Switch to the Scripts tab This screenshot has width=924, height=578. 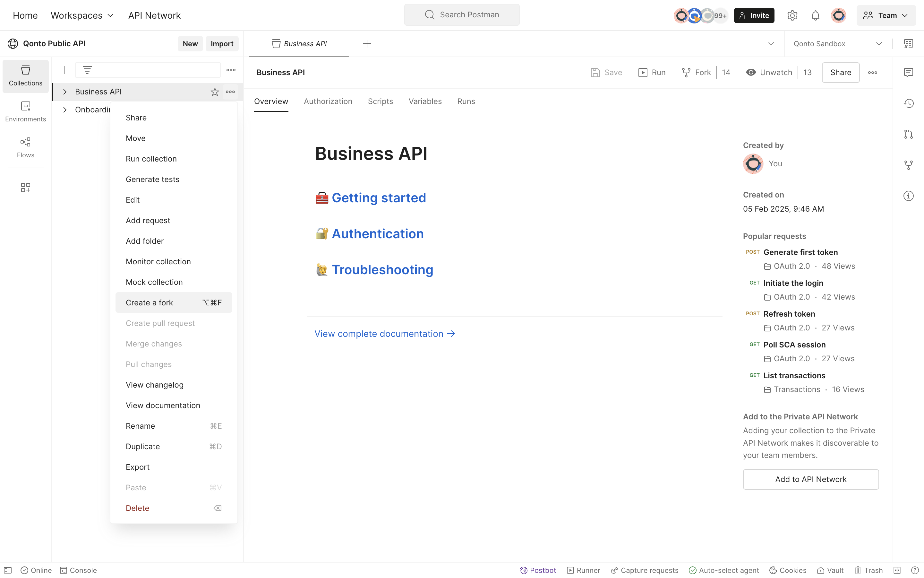click(x=380, y=101)
